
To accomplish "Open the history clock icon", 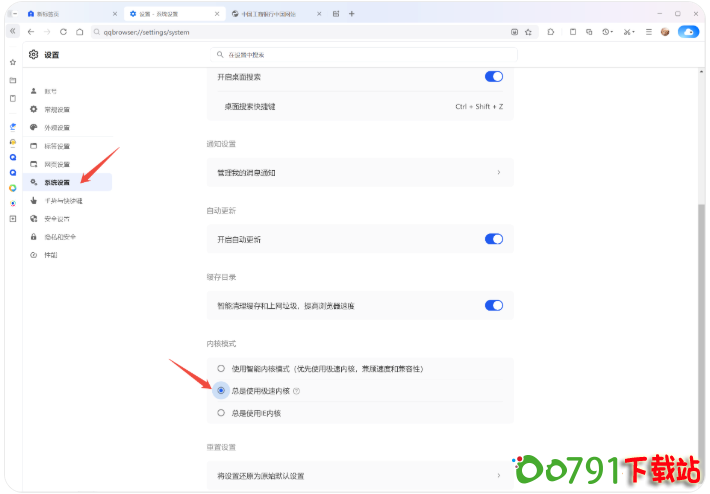I will [x=606, y=32].
